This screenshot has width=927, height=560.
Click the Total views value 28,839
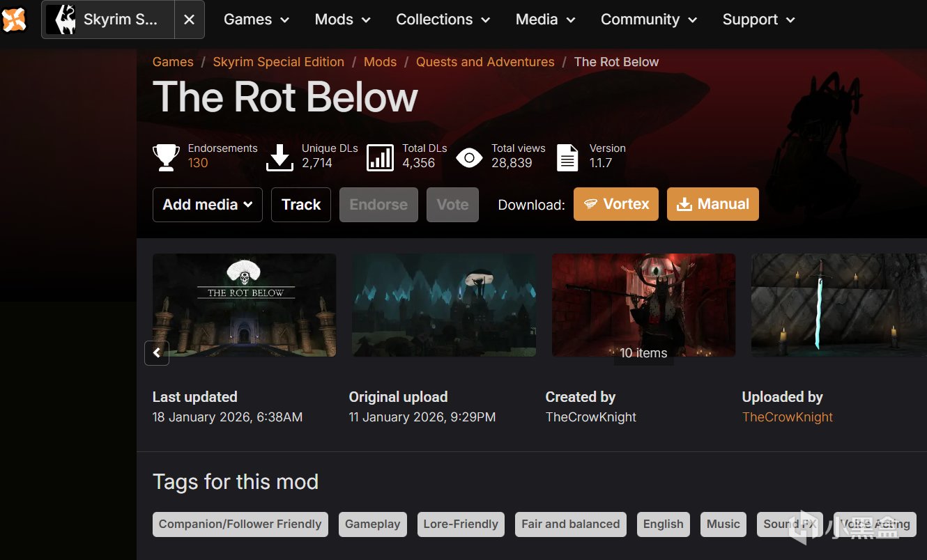coord(512,163)
